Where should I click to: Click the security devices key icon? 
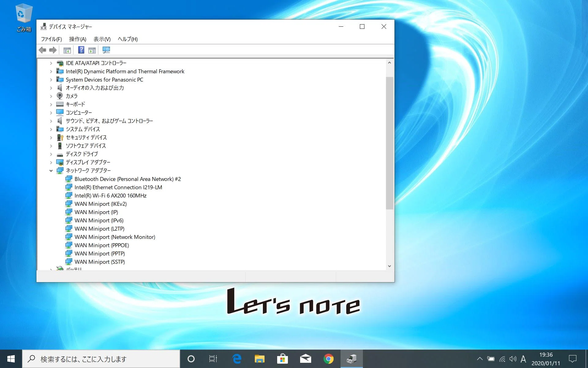[x=60, y=137]
